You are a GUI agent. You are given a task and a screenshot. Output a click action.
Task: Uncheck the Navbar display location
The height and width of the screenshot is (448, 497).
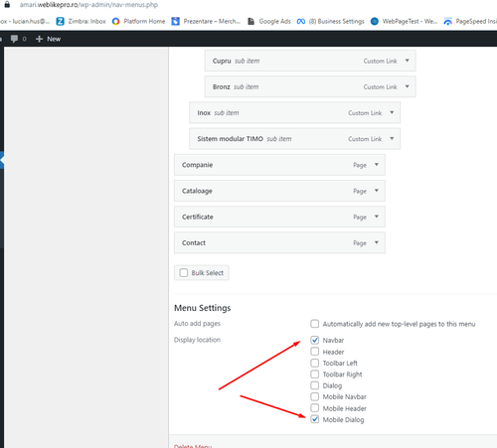click(x=315, y=340)
